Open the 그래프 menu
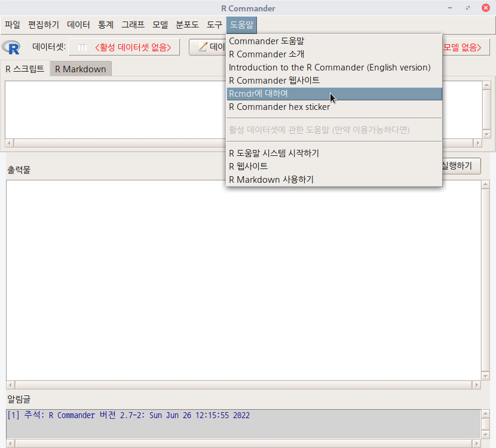Screen dimensions: 496x448 [x=134, y=24]
